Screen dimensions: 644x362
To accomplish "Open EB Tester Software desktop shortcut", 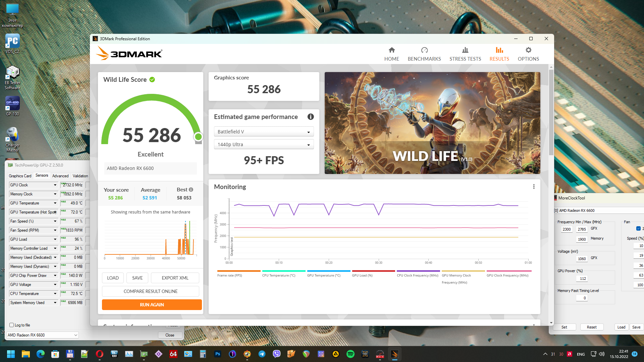I will (x=12, y=78).
